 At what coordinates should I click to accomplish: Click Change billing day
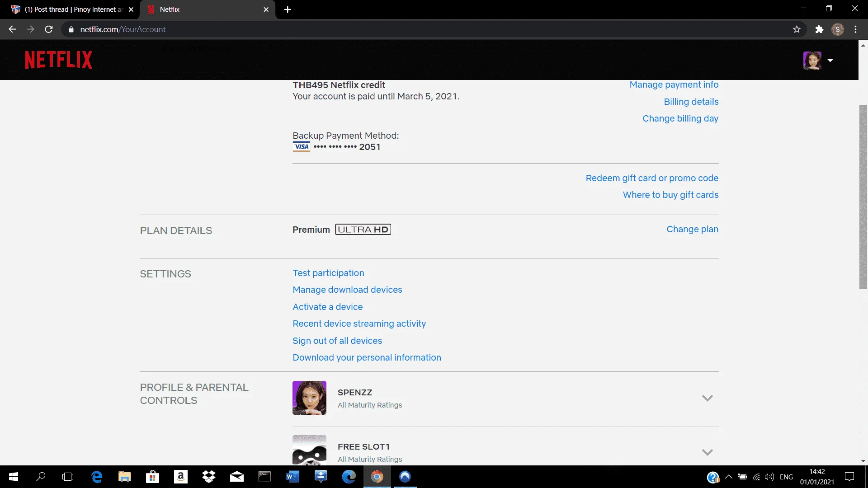680,118
